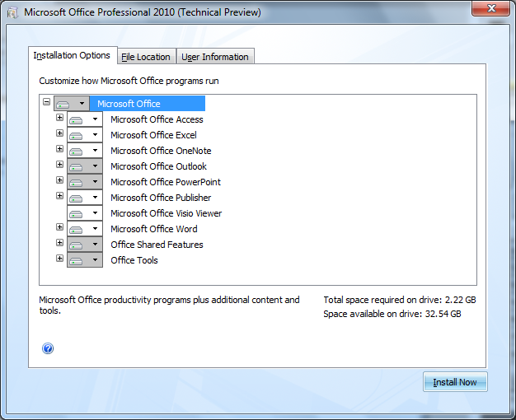Click the drive icon beside Microsoft Office Word
This screenshot has width=516, height=420.
point(77,230)
